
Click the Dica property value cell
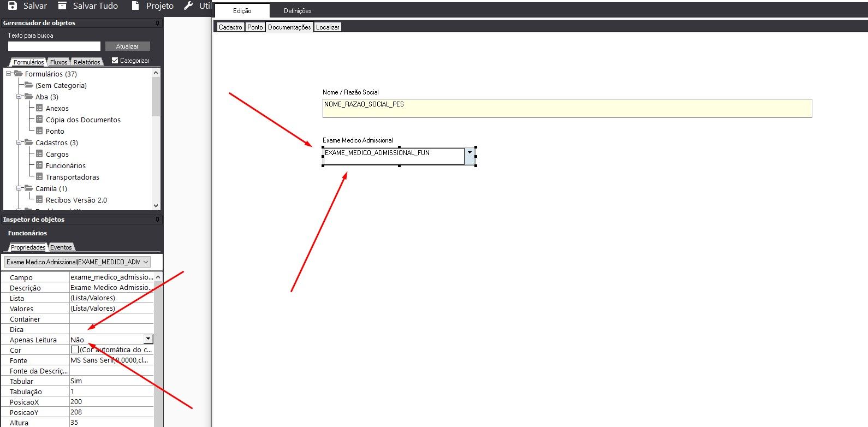(x=111, y=329)
